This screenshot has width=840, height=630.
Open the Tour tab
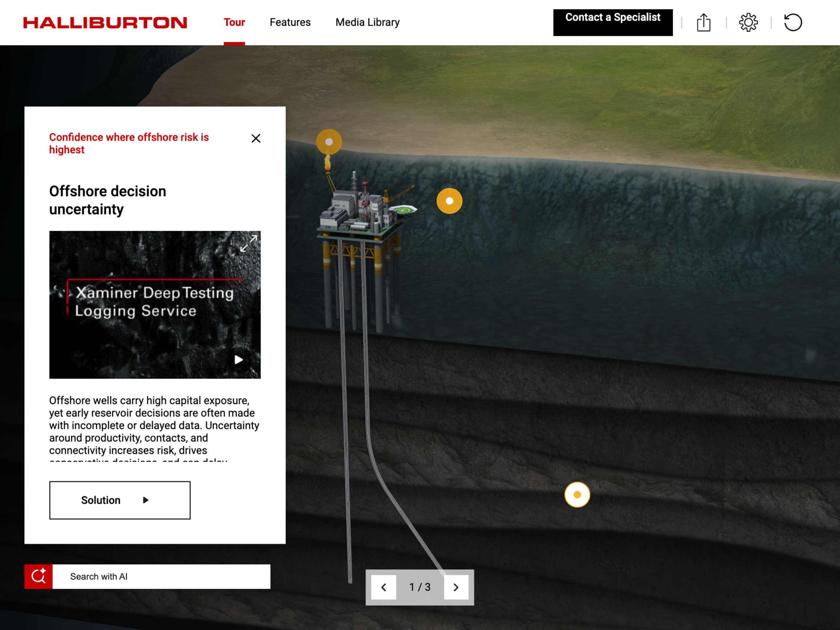[x=234, y=22]
